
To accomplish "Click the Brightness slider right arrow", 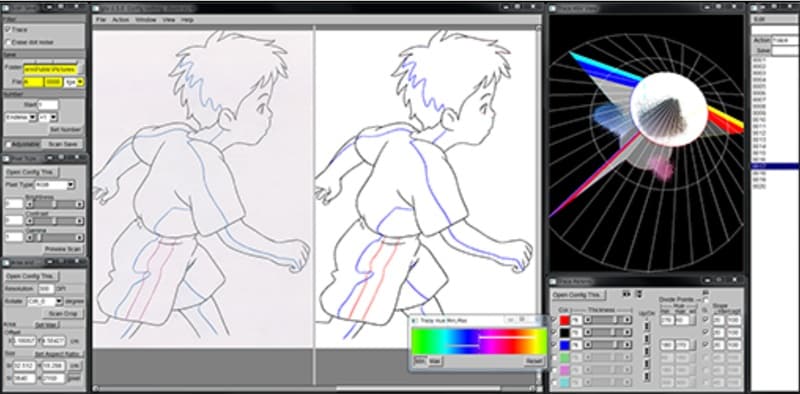I will [x=80, y=204].
